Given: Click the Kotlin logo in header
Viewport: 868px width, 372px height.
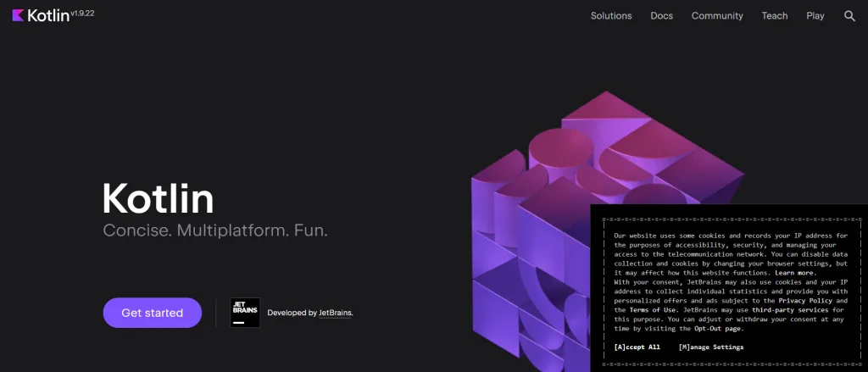Looking at the screenshot, I should coord(41,15).
